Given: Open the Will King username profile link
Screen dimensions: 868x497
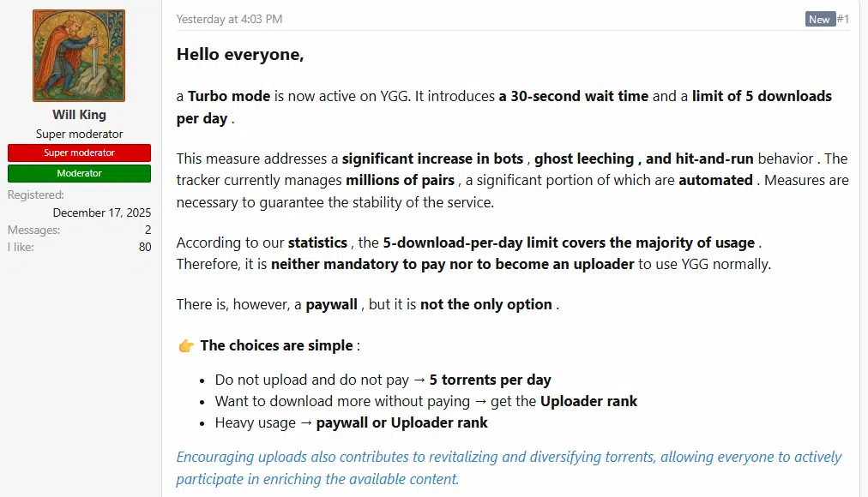Looking at the screenshot, I should pos(79,115).
